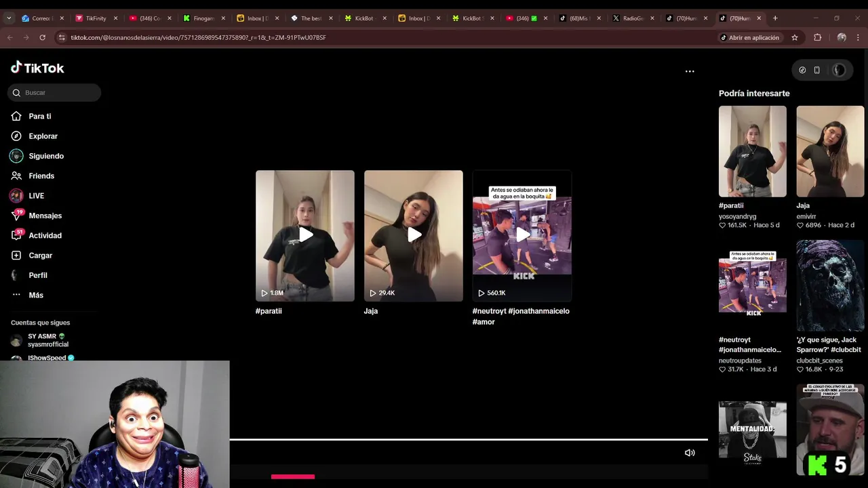Screen dimensions: 868x488
Task: Click the TikTok logo
Action: [37, 68]
